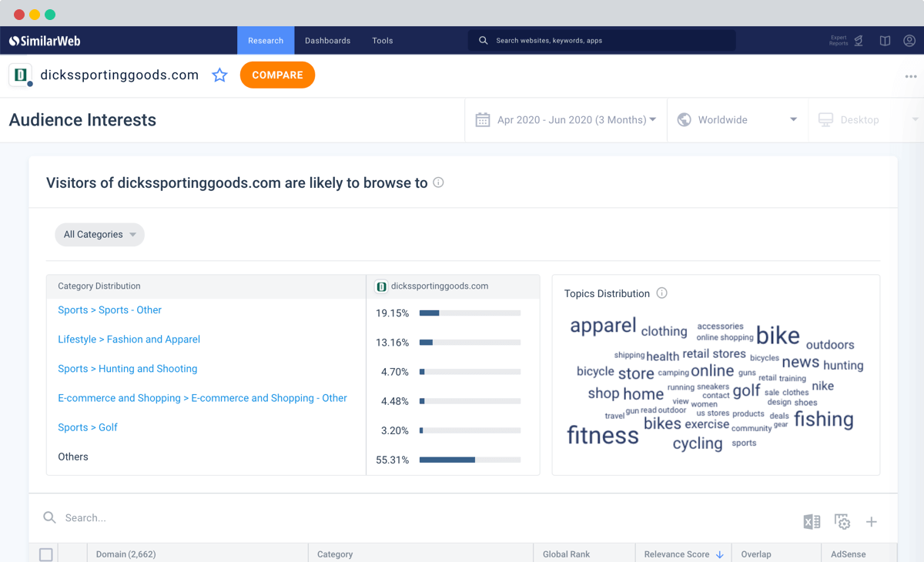Switch to the Dashboards tab

pyautogui.click(x=327, y=41)
